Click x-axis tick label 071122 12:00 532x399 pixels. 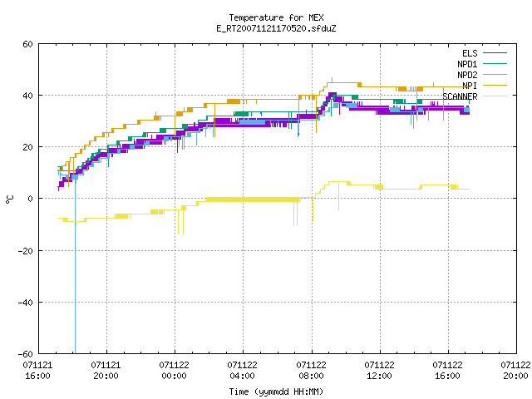pos(379,371)
